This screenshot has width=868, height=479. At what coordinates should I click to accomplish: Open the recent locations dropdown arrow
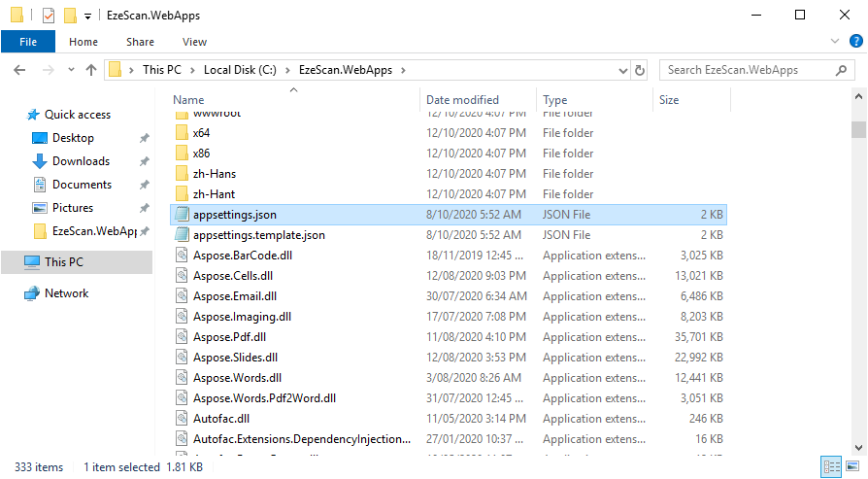pyautogui.click(x=71, y=71)
